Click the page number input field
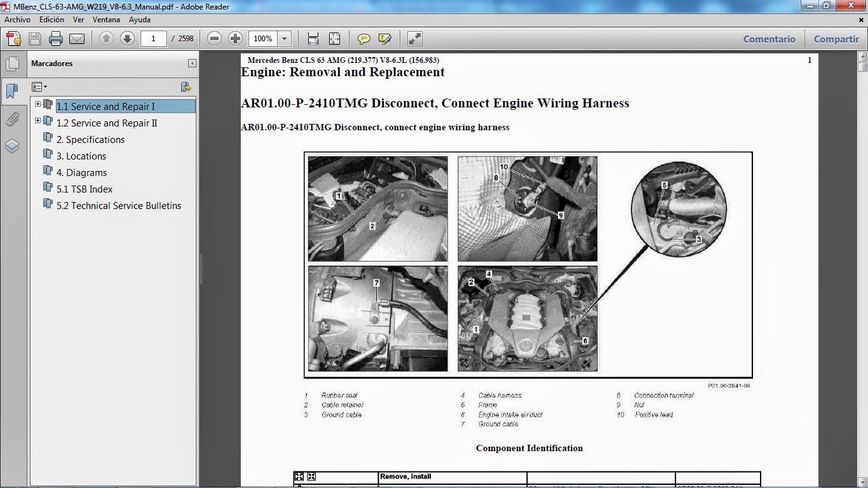 pos(153,39)
